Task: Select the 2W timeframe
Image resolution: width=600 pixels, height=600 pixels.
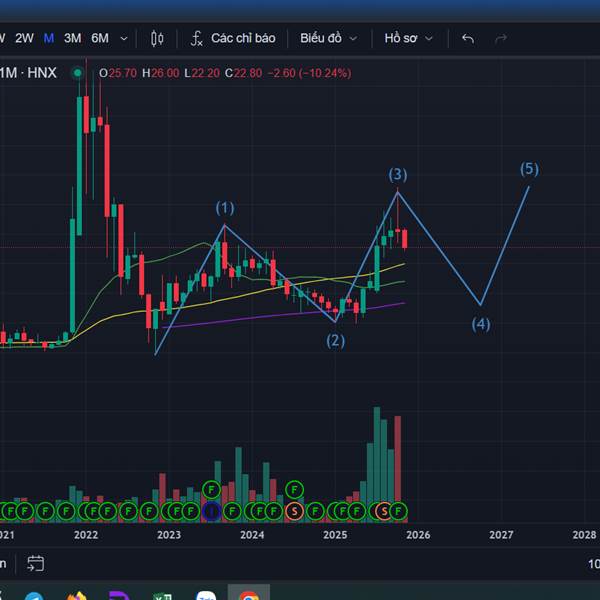Action: pyautogui.click(x=24, y=38)
